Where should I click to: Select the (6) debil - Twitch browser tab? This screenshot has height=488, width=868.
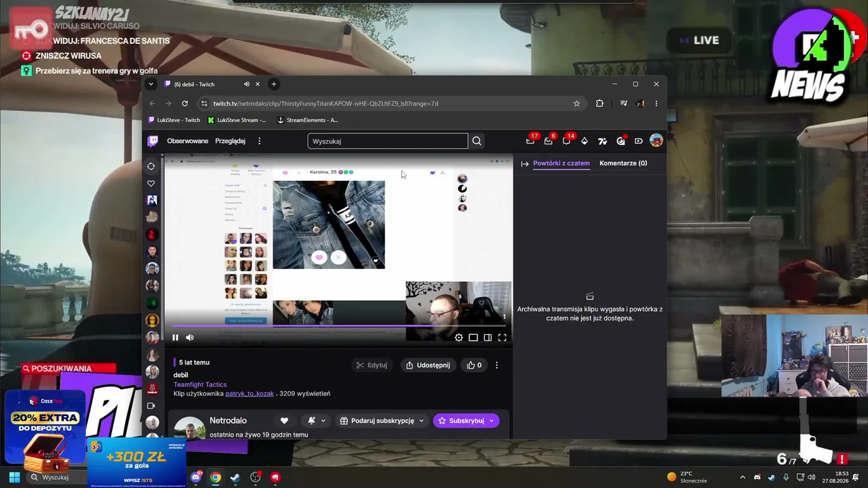point(212,84)
